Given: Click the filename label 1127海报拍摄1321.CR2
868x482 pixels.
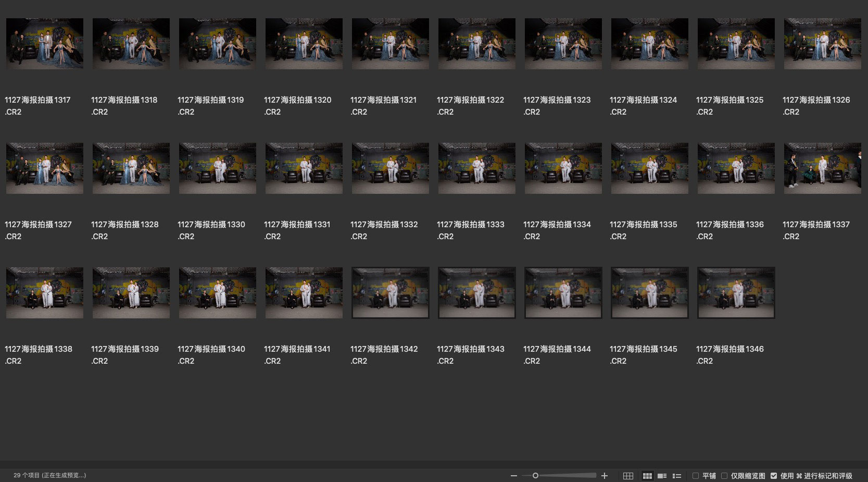Looking at the screenshot, I should [x=383, y=105].
